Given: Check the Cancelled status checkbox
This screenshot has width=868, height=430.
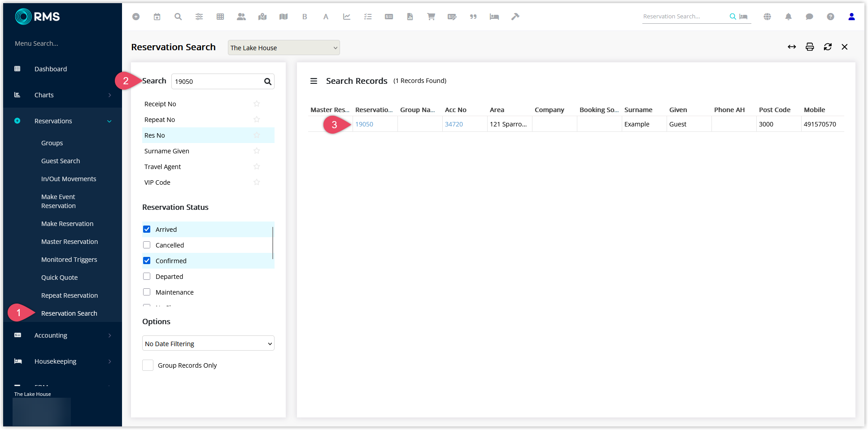Looking at the screenshot, I should (x=147, y=245).
